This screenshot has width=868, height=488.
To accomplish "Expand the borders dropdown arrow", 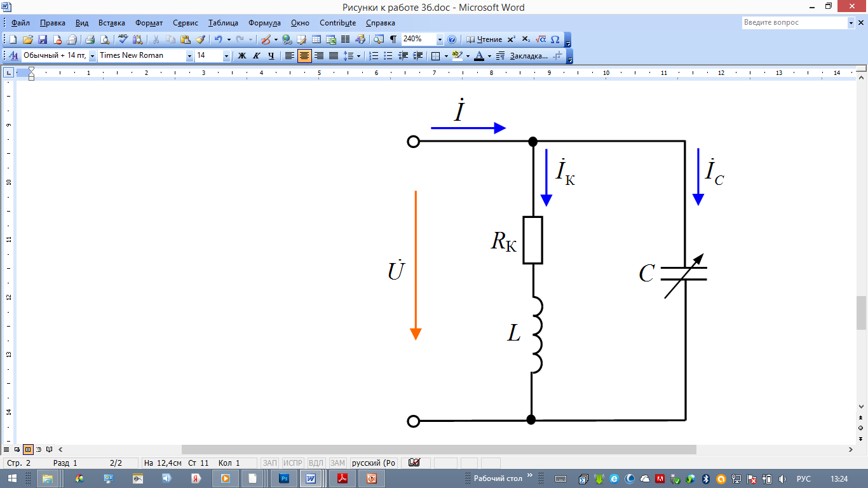I will click(446, 56).
